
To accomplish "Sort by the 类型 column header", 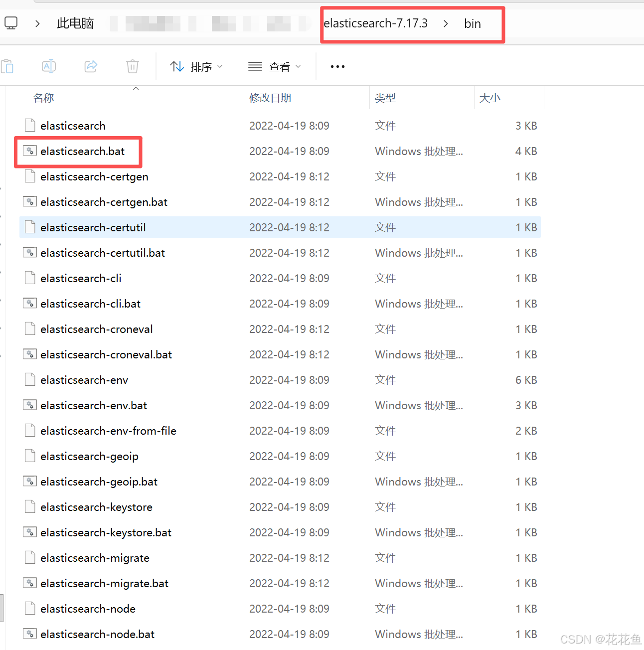I will (385, 98).
